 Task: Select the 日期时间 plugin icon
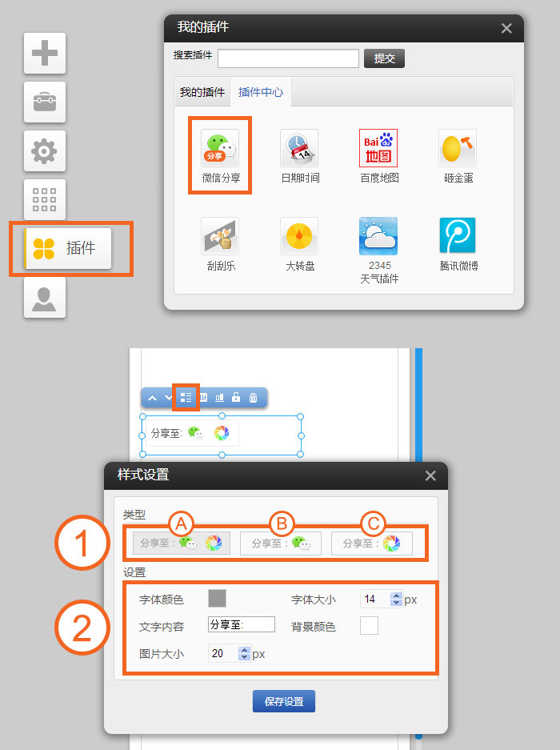click(x=299, y=155)
